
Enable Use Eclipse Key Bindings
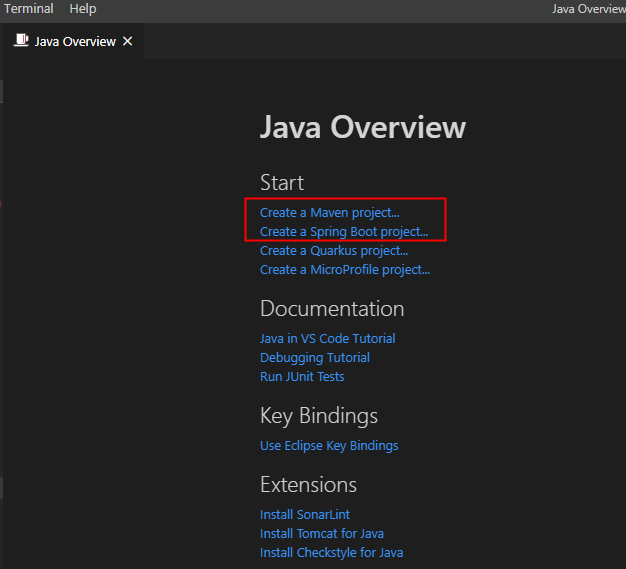coord(328,446)
